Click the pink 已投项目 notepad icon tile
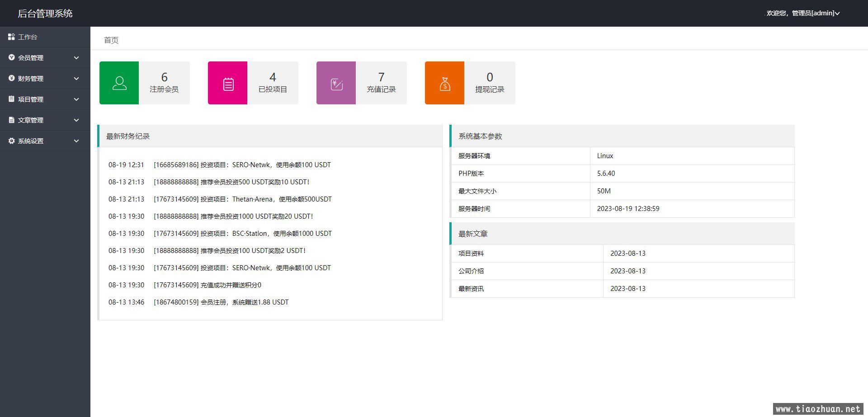The image size is (868, 417). pyautogui.click(x=227, y=83)
